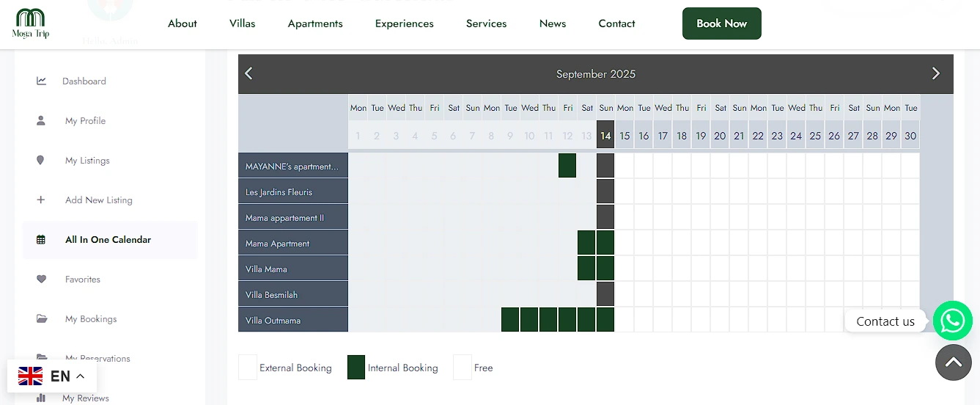Open WhatsApp chat via green icon
Screen dimensions: 980x405
tap(952, 321)
